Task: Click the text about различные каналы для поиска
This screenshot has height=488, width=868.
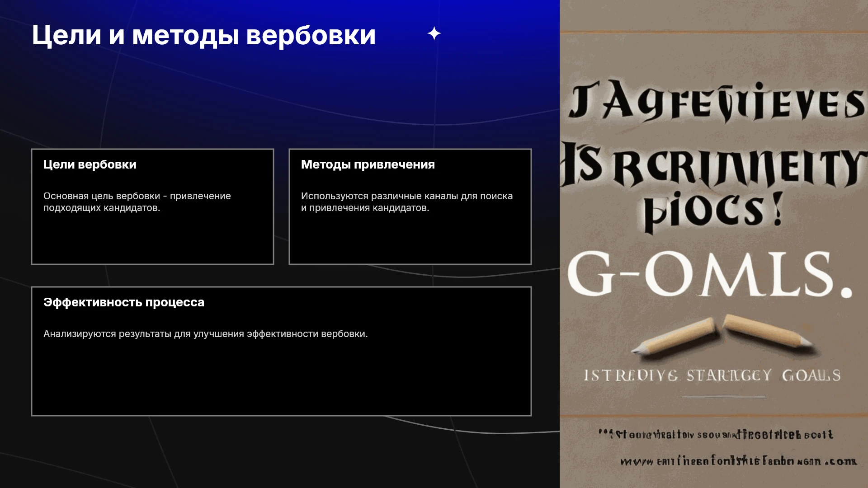Action: [407, 202]
